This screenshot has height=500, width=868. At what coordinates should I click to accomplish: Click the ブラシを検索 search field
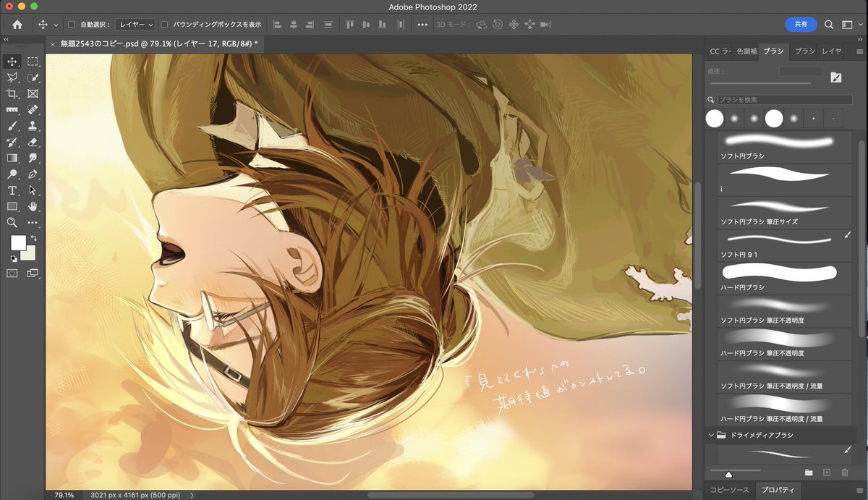coord(784,100)
